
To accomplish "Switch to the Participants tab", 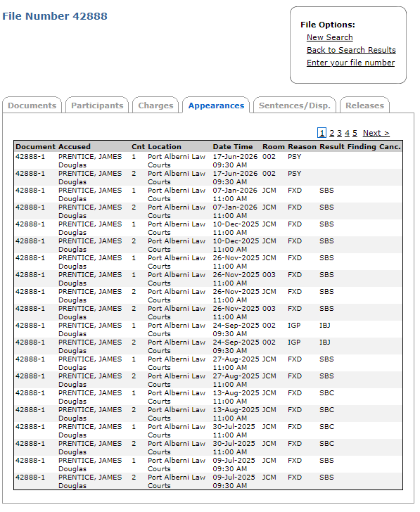I will 97,105.
